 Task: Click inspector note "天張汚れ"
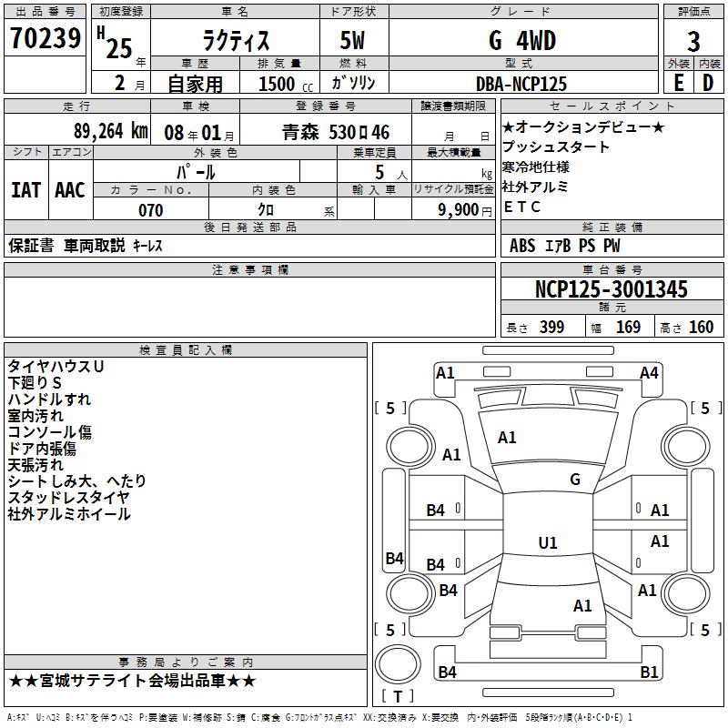pyautogui.click(x=35, y=465)
